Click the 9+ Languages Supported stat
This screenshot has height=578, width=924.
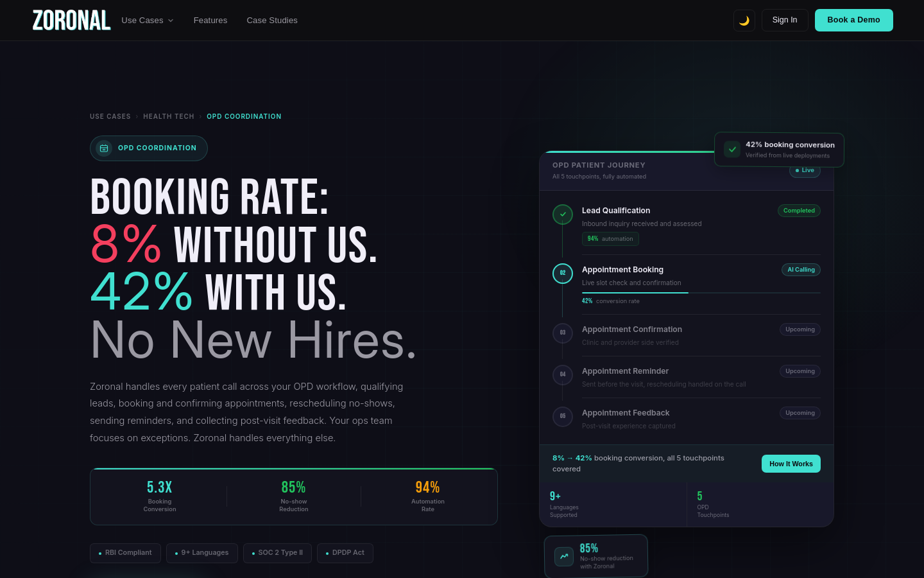click(564, 505)
